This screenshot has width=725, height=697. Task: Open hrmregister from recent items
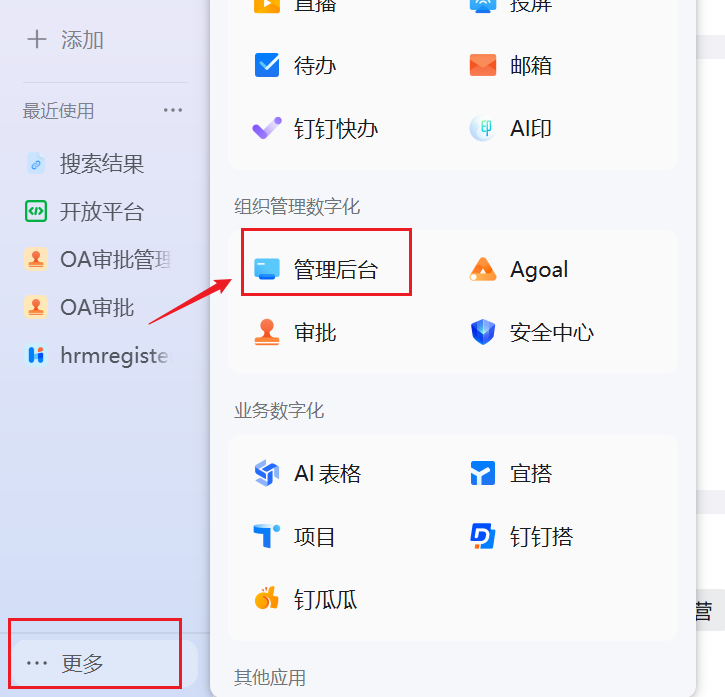click(99, 355)
